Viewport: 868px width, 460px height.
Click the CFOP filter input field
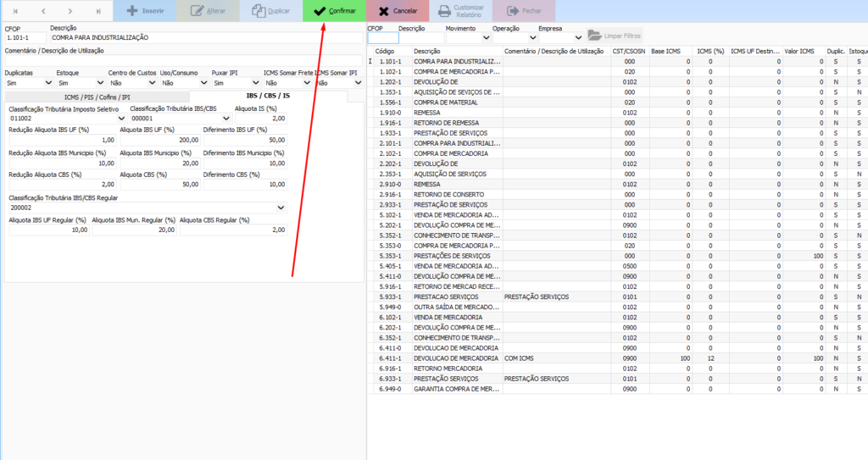click(382, 37)
